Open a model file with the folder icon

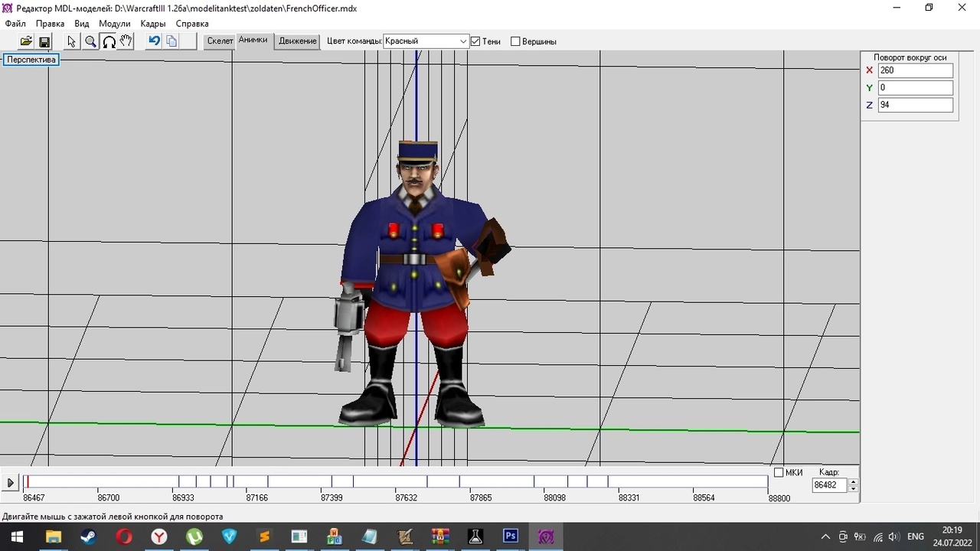coord(26,41)
